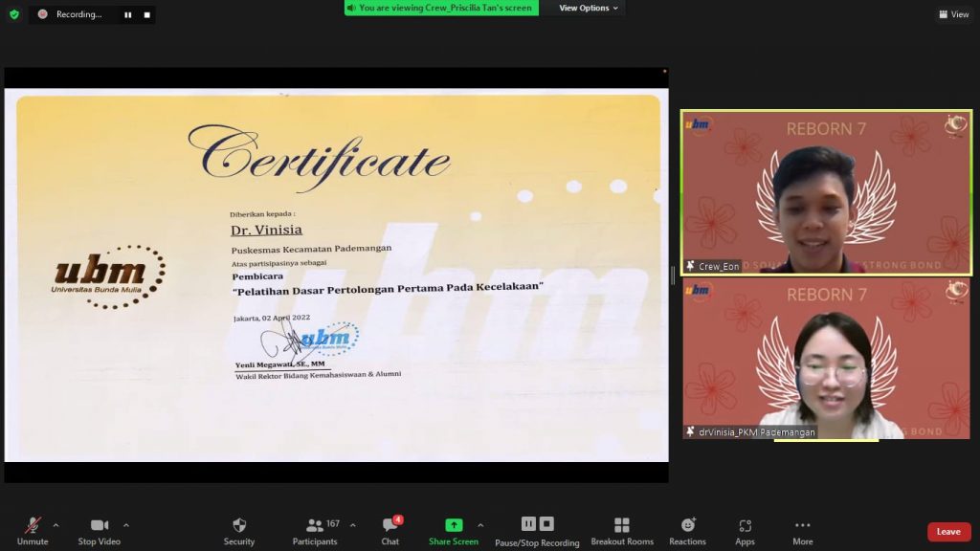Screen dimensions: 980x551
Task: Select the drVinisia_PKM Pademangan video tile
Action: pos(826,359)
